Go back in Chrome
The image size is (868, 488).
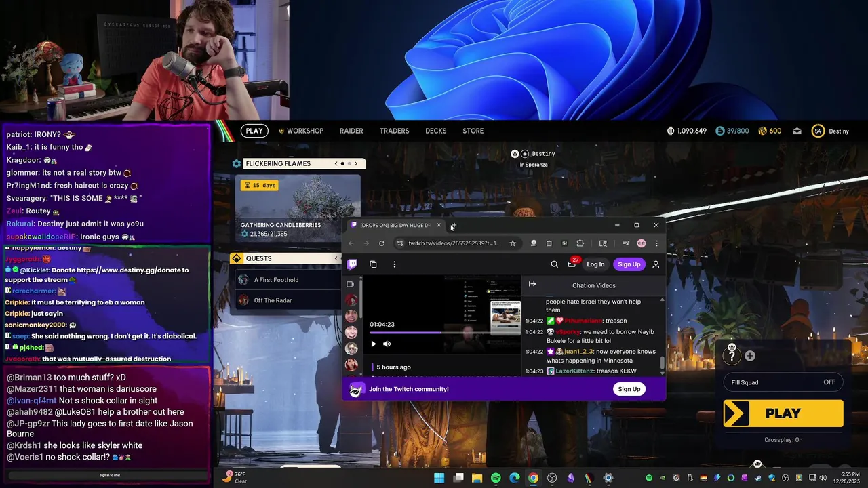point(351,243)
